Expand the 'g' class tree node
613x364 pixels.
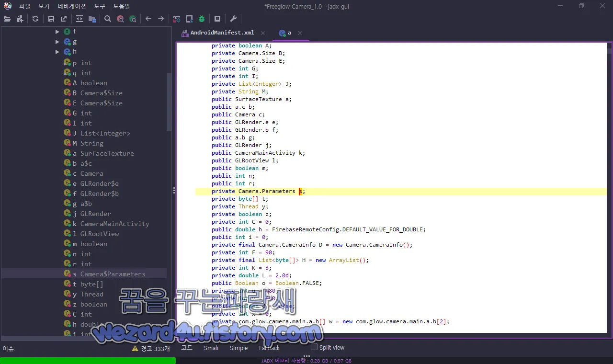57,42
